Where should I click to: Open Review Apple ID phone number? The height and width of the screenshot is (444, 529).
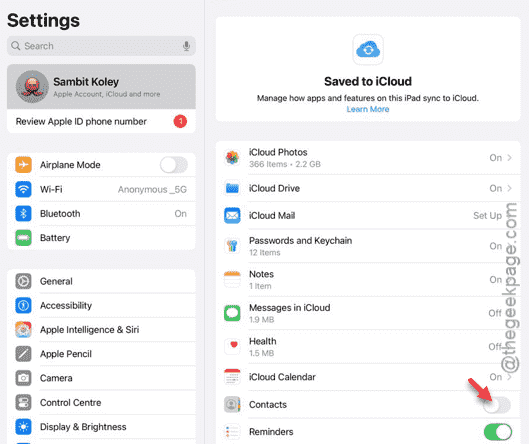101,121
